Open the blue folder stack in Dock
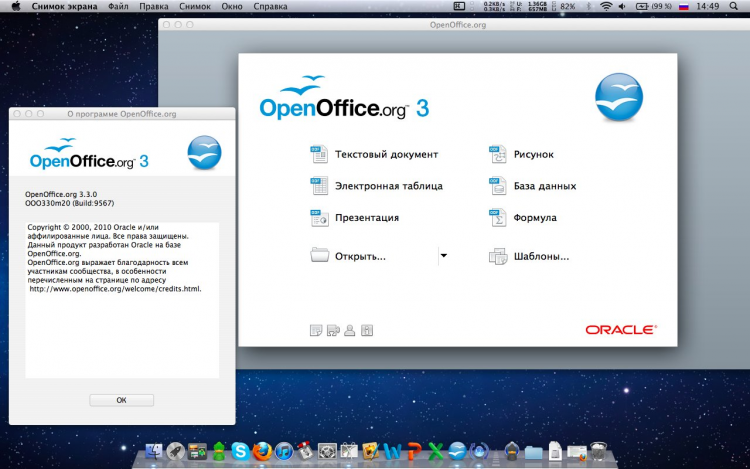 [533, 451]
